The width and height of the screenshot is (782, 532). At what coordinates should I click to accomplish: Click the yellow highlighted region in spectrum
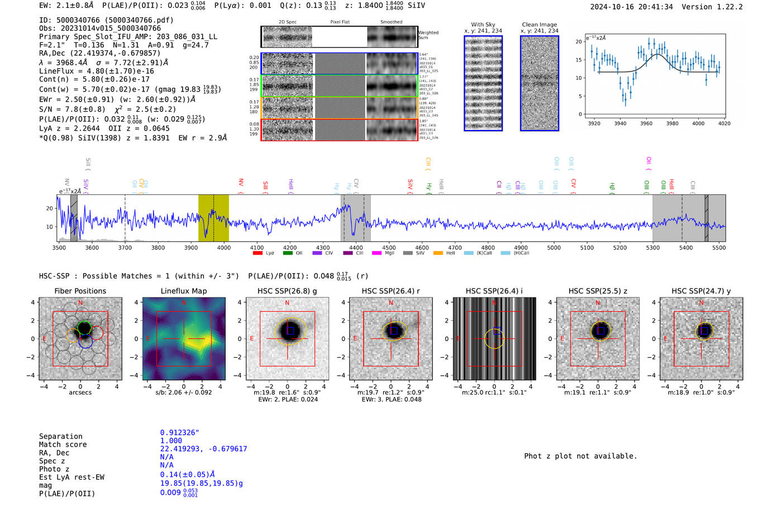coord(213,218)
